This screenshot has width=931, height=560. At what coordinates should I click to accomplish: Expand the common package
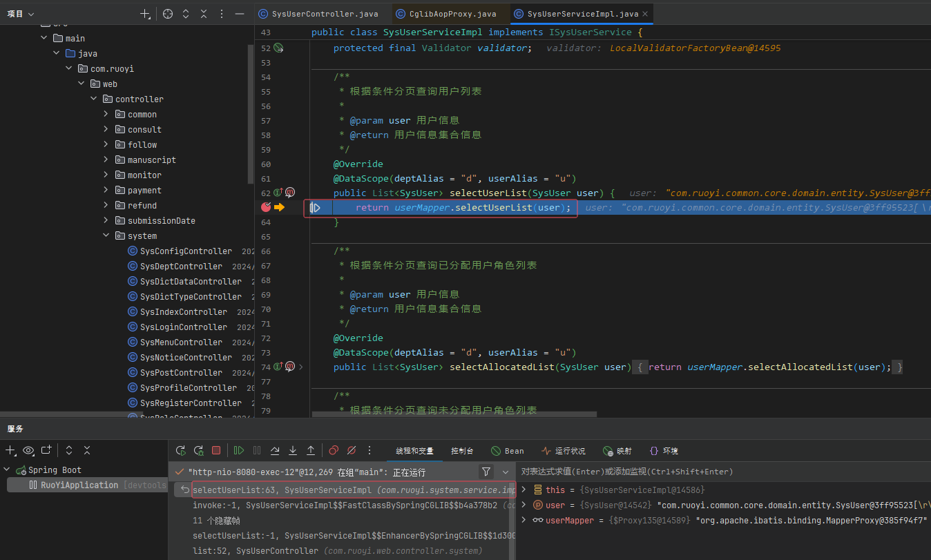106,114
